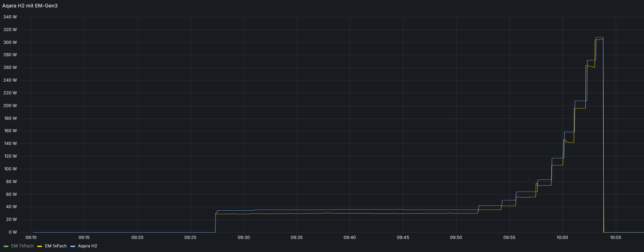The width and height of the screenshot is (644, 252).
Task: Click the 0 W y-axis label
Action: point(13,232)
